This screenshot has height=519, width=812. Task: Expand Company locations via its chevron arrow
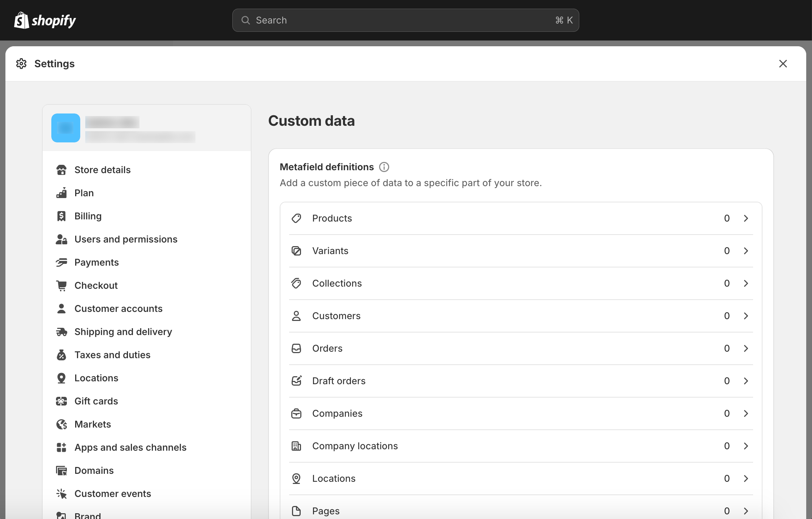coord(746,446)
